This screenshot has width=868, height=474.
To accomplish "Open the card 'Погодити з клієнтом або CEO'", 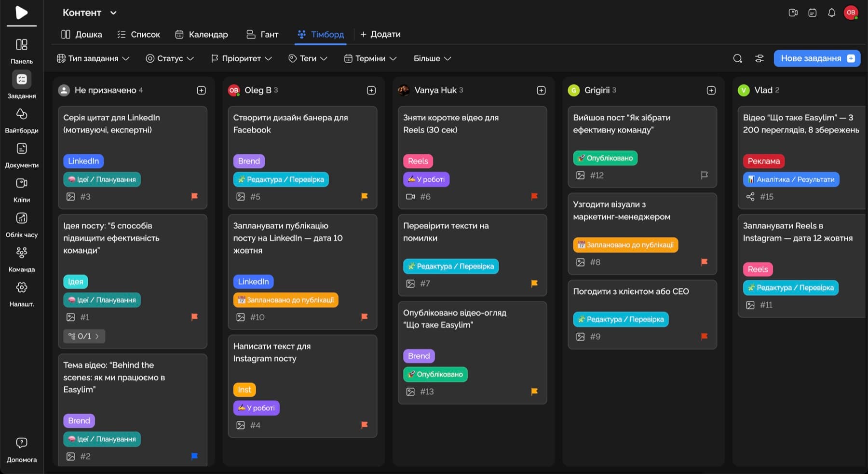I will (x=642, y=314).
